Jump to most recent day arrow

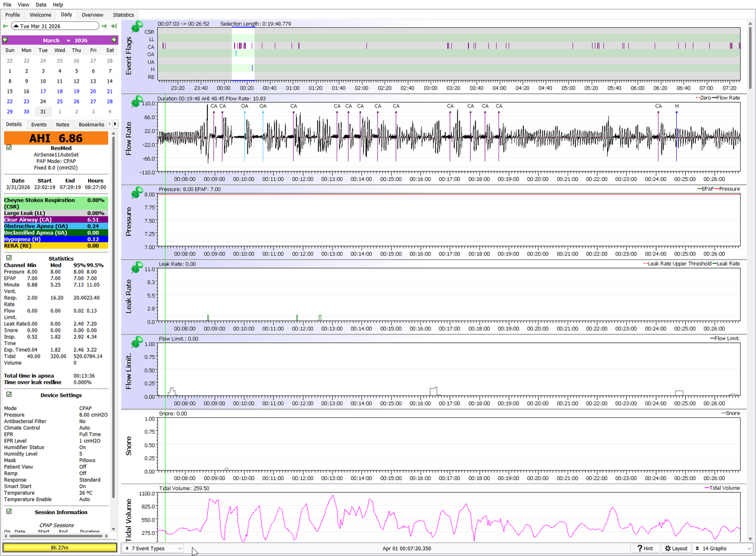pyautogui.click(x=113, y=26)
